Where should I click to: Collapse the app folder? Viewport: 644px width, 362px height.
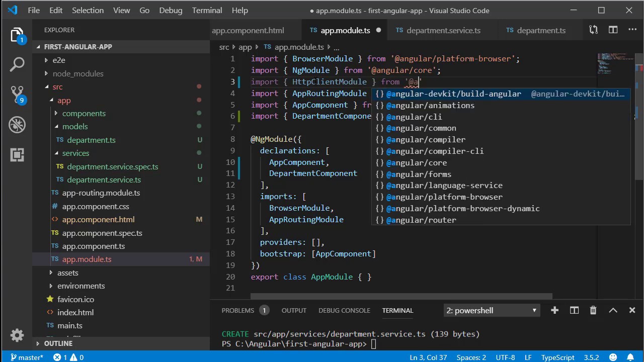point(64,100)
